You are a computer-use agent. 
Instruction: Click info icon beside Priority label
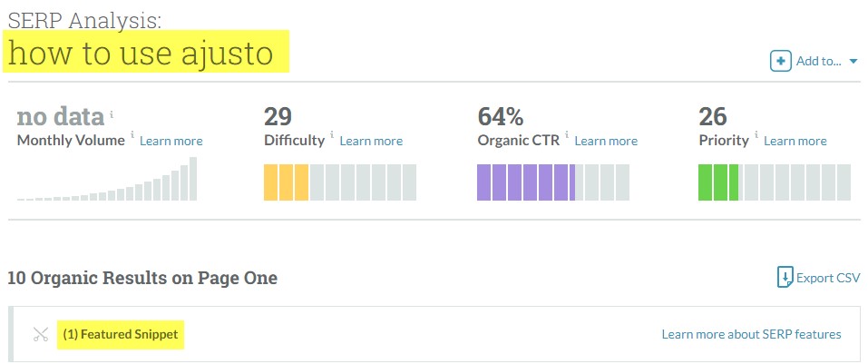pyautogui.click(x=756, y=135)
